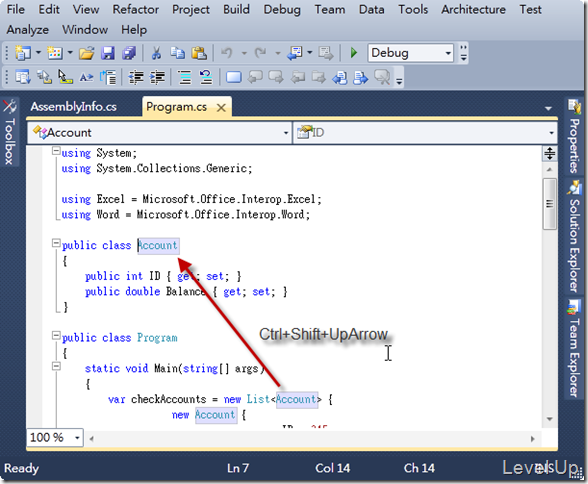Collapse the Main method outlining region

(56, 366)
